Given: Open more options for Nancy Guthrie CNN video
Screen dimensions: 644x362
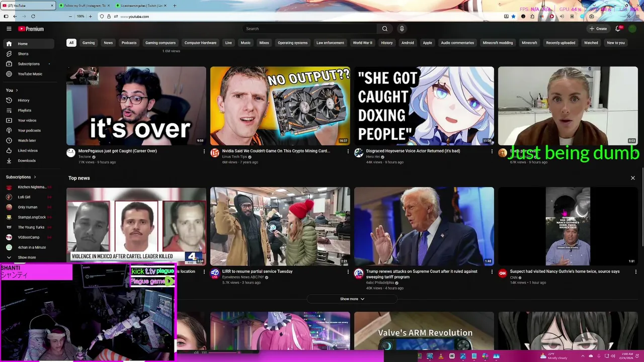Looking at the screenshot, I should click(635, 272).
